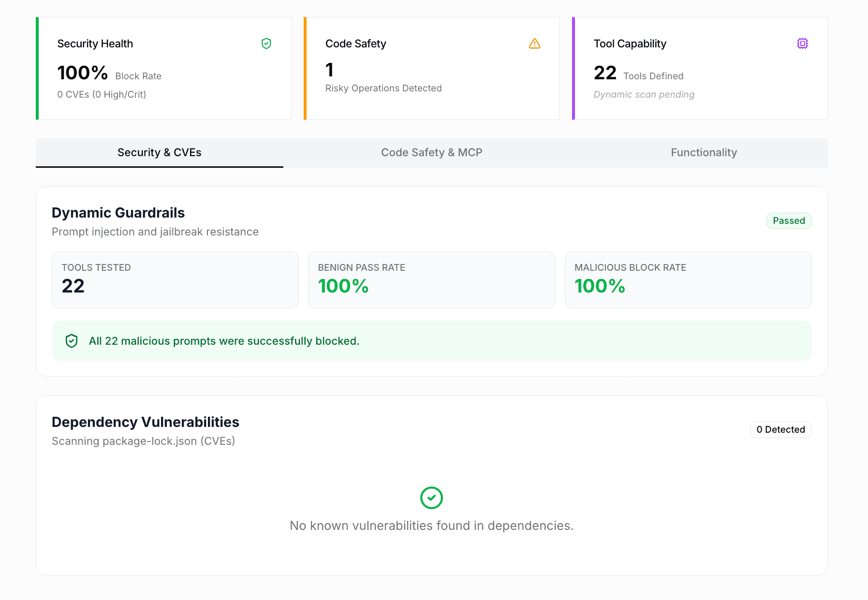The width and height of the screenshot is (868, 600).
Task: Click the orange warning triangle in Code Safety card
Action: coord(534,44)
